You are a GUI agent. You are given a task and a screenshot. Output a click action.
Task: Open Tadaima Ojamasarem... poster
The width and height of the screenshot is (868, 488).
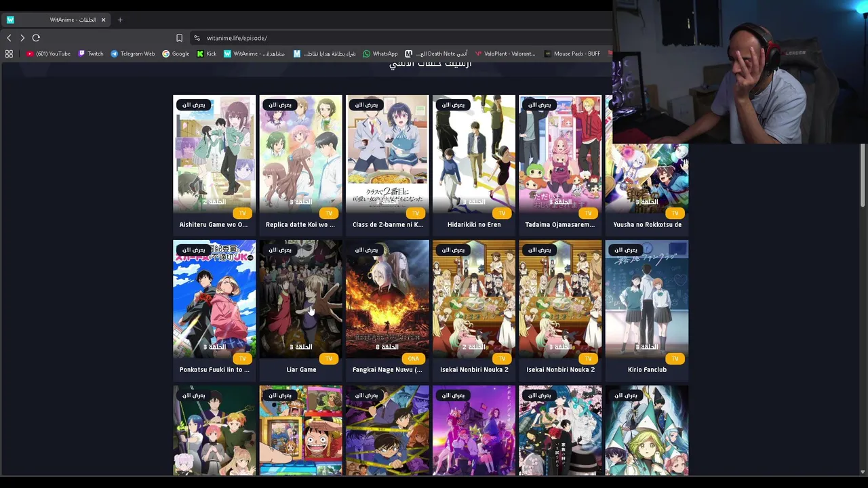coord(560,154)
